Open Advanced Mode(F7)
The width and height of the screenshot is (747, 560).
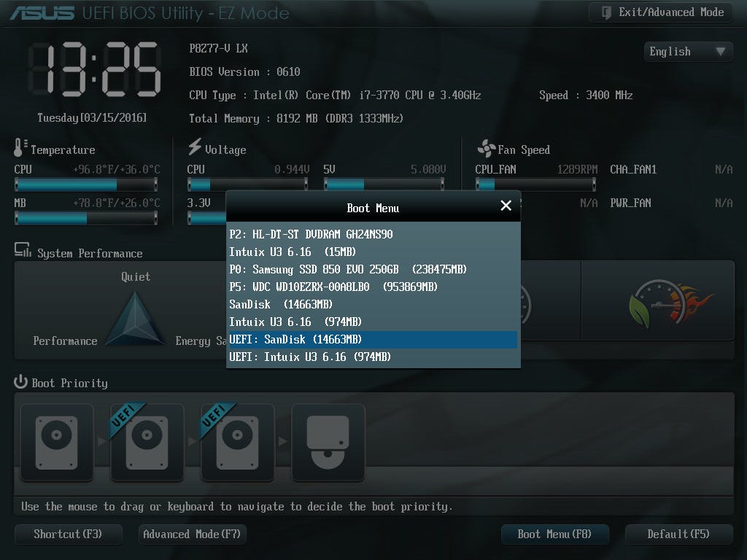192,534
